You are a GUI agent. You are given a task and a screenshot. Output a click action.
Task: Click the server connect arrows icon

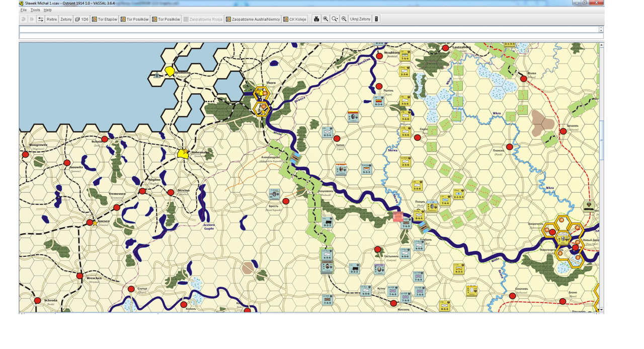point(40,19)
